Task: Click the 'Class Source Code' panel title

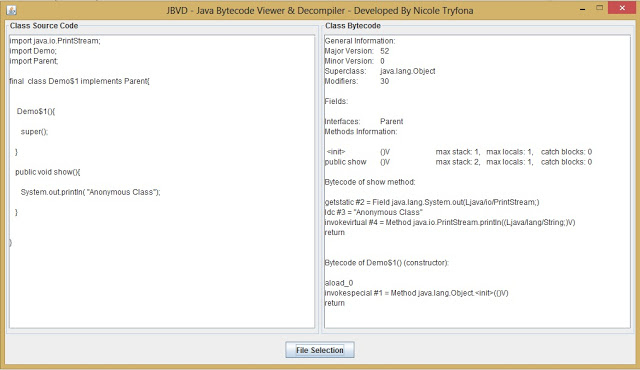Action: 44,26
